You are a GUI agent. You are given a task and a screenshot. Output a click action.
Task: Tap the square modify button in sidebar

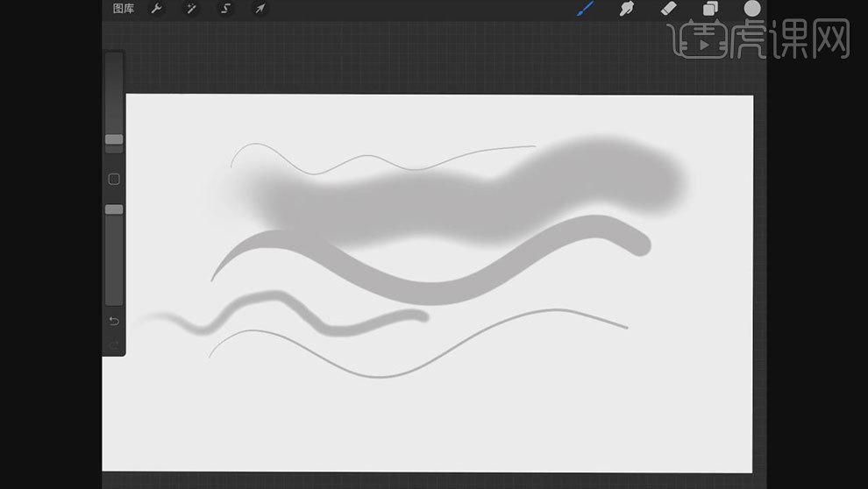pyautogui.click(x=114, y=180)
